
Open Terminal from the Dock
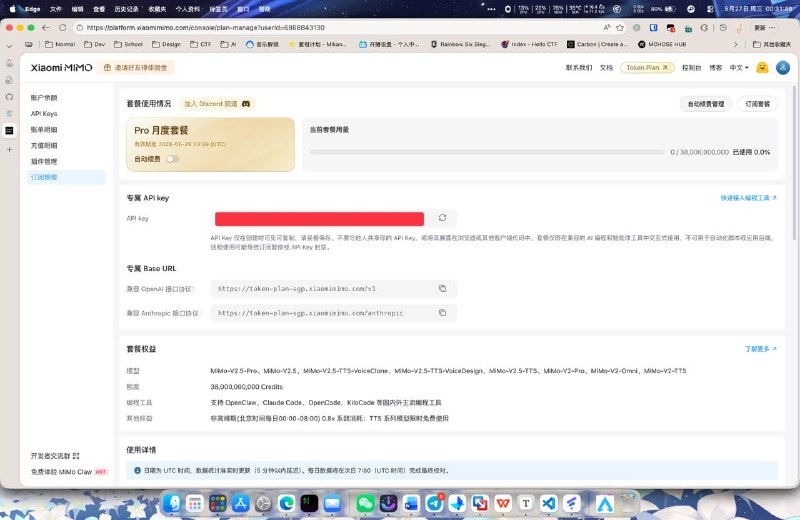pyautogui.click(x=309, y=504)
